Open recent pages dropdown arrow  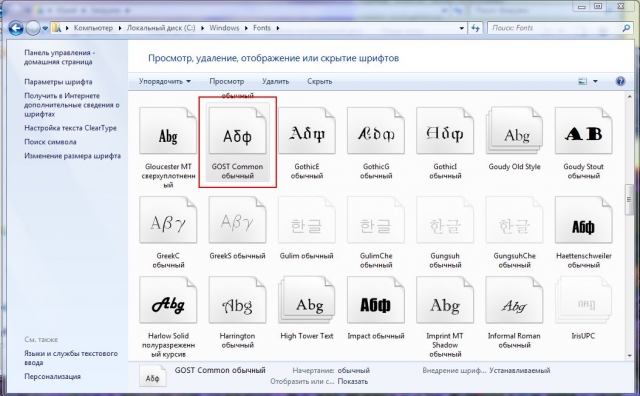pos(45,28)
